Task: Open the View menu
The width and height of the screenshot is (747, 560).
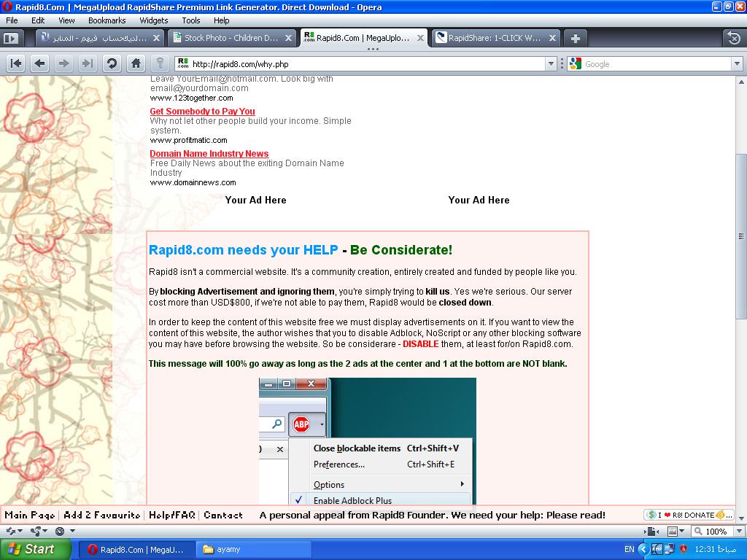Action: 66,20
